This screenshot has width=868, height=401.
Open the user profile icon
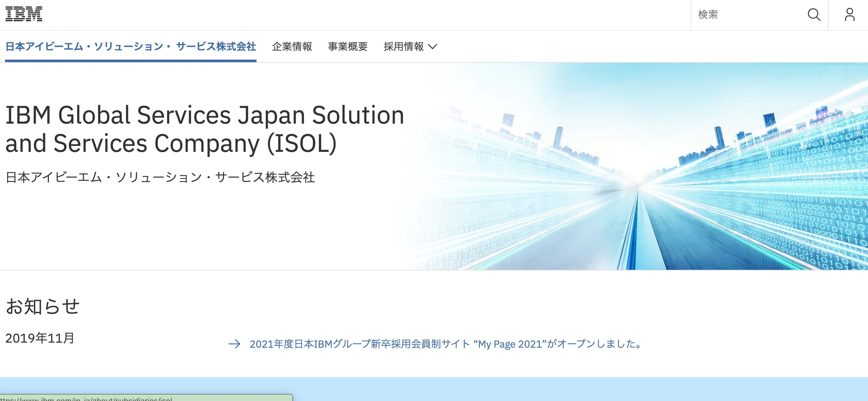point(849,14)
